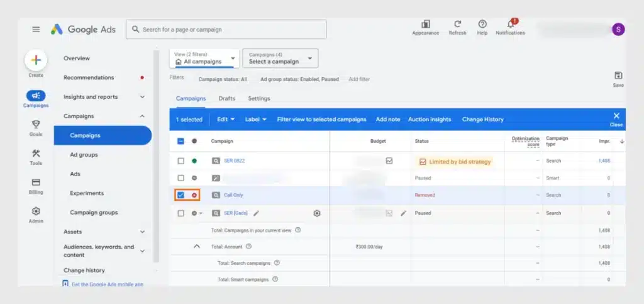This screenshot has width=644, height=304.
Task: Open Campaigns in the left rail
Action: pyautogui.click(x=36, y=99)
